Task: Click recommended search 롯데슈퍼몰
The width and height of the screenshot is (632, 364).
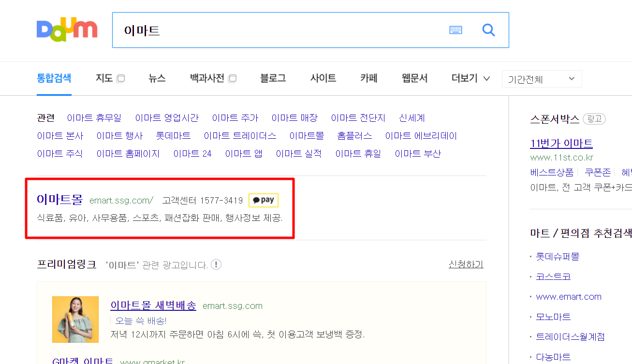Action: 558,257
